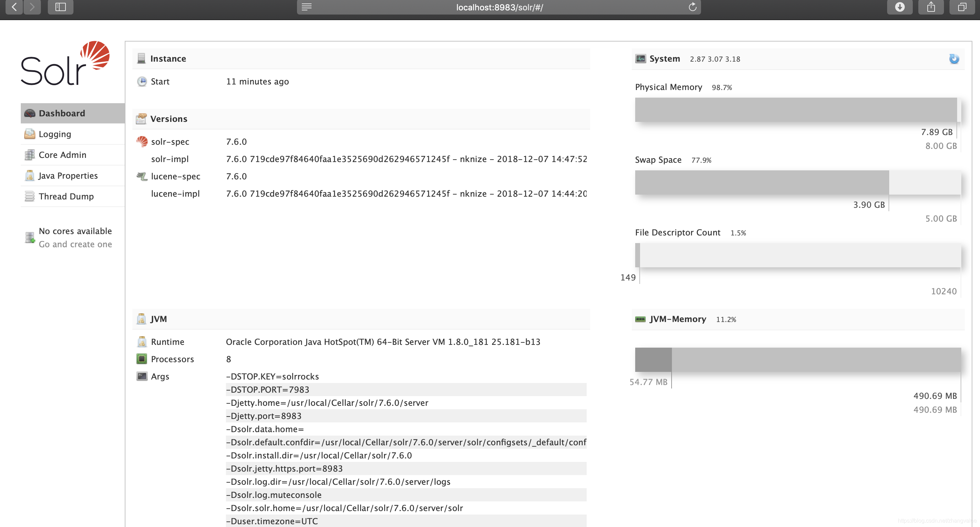980x527 pixels.
Task: Open the Logging page
Action: click(x=55, y=134)
